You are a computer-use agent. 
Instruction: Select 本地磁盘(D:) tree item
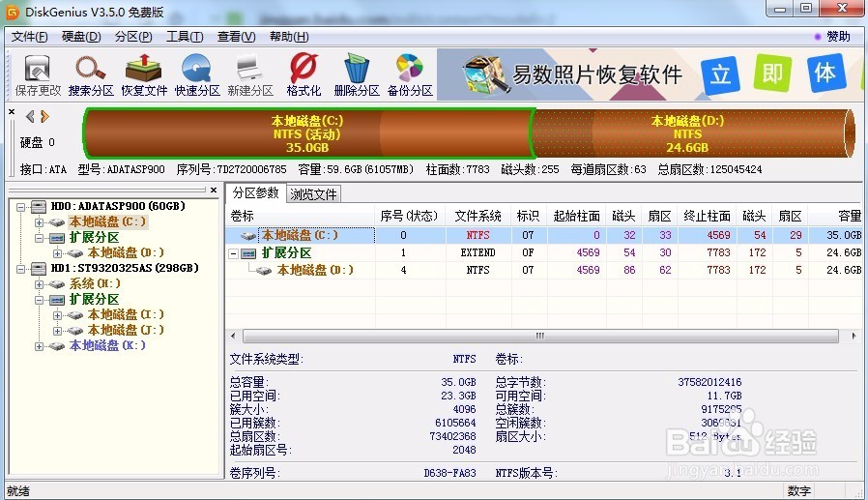126,252
